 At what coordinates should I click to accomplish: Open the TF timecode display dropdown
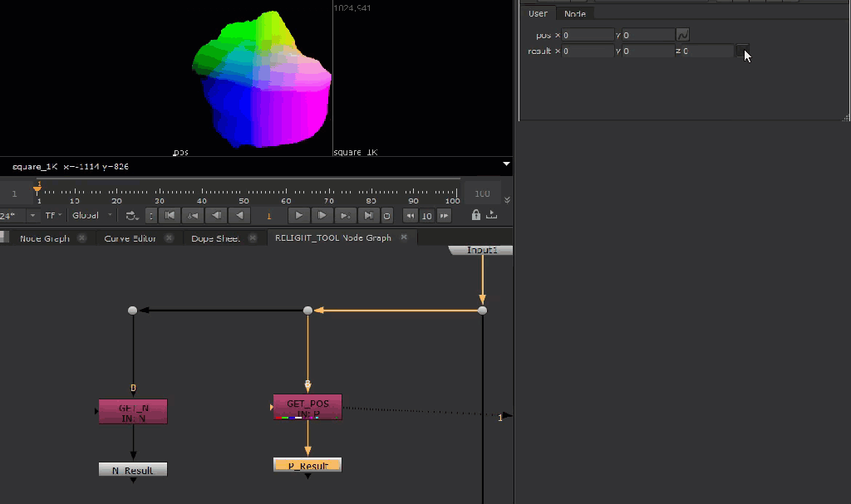54,215
